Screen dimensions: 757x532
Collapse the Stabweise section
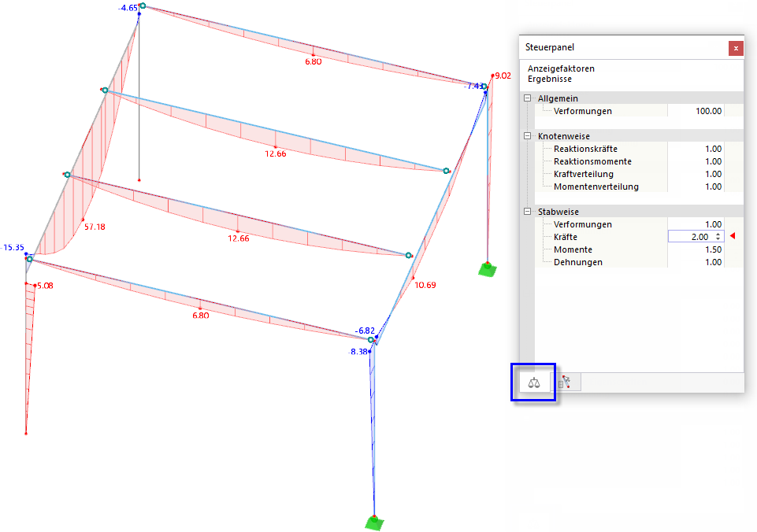click(527, 212)
